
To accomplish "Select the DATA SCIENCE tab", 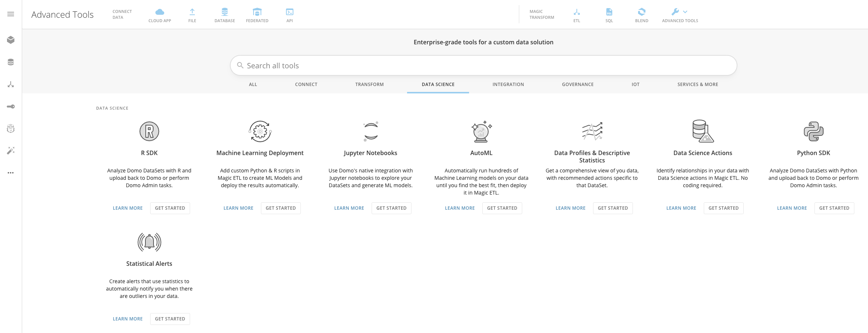I will [x=438, y=85].
